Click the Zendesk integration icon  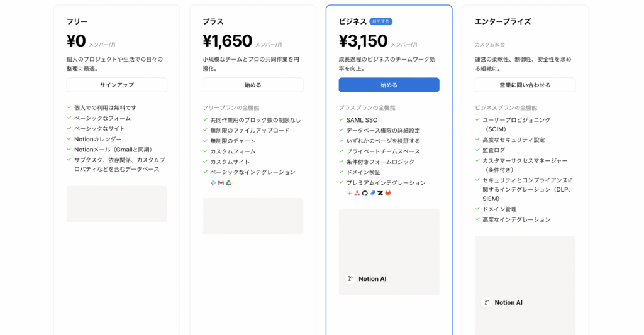[x=380, y=194]
